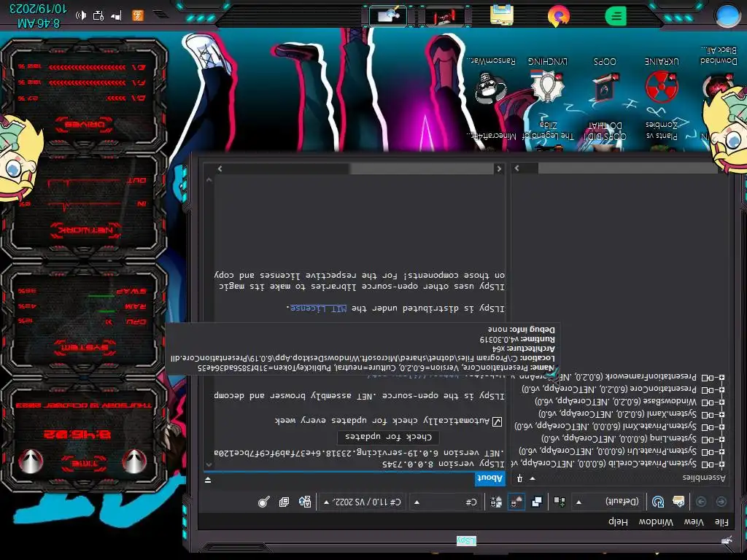Switch to ILSpy taskbar thumbnail button
This screenshot has height=560, width=747.
pos(388,16)
